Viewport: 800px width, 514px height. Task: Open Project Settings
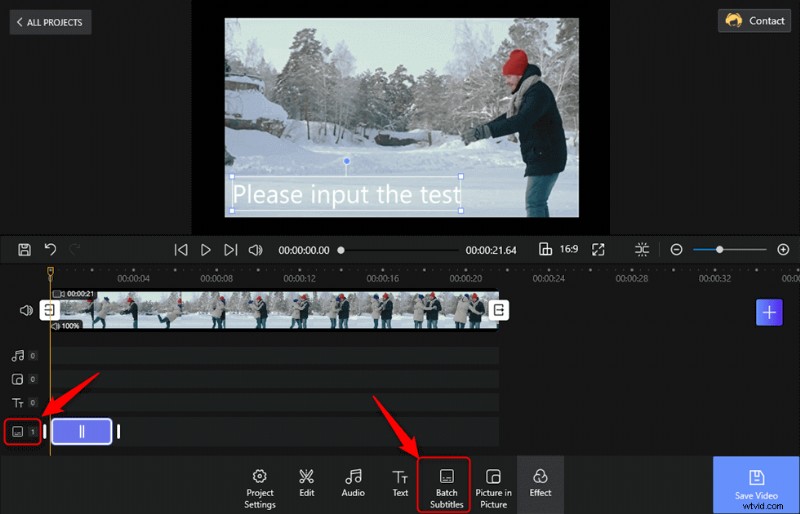[x=260, y=488]
